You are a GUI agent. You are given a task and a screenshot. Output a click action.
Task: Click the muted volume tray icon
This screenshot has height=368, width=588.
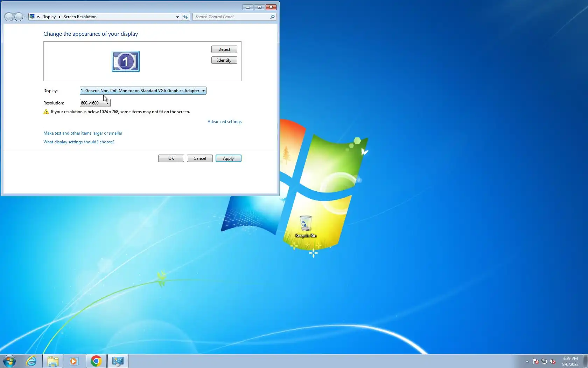553,361
